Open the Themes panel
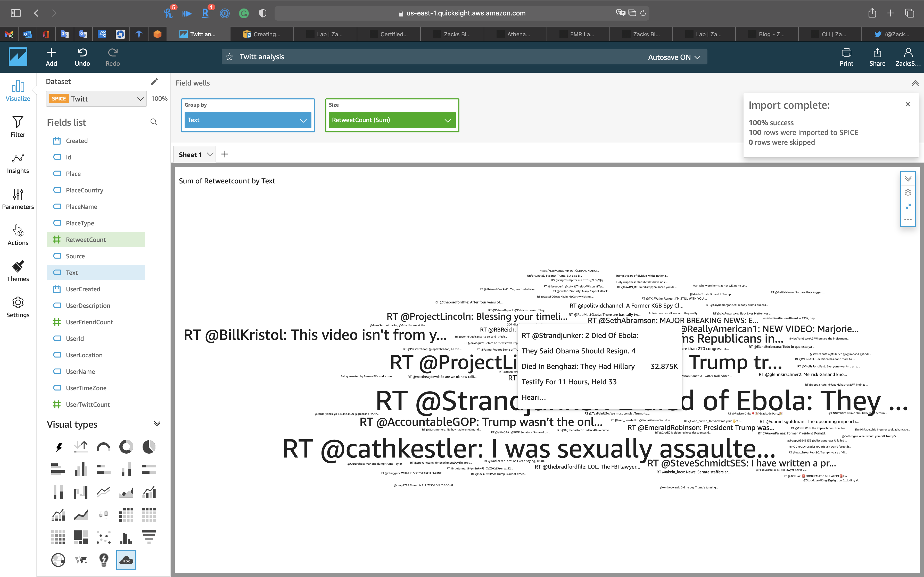The width and height of the screenshot is (924, 577). [x=18, y=271]
